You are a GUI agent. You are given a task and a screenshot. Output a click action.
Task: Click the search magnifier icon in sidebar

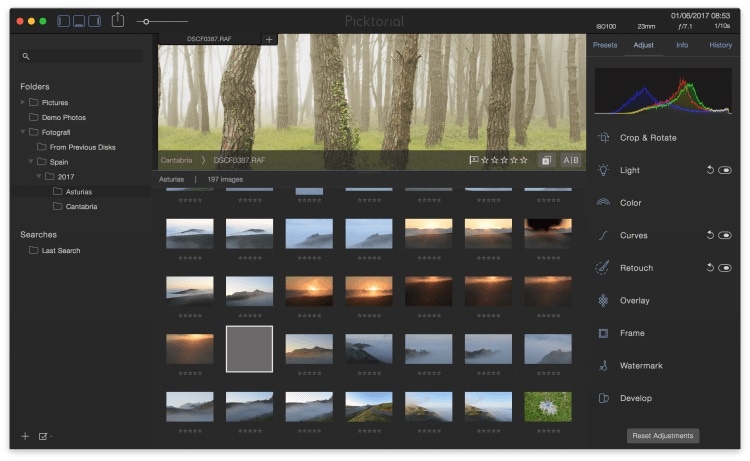pos(26,56)
